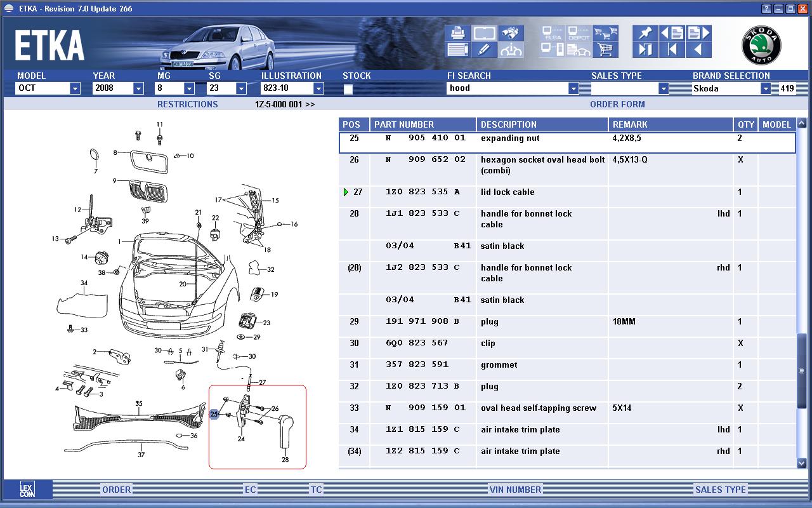Click the TC button in bottom bar
The height and width of the screenshot is (508, 812).
click(316, 490)
